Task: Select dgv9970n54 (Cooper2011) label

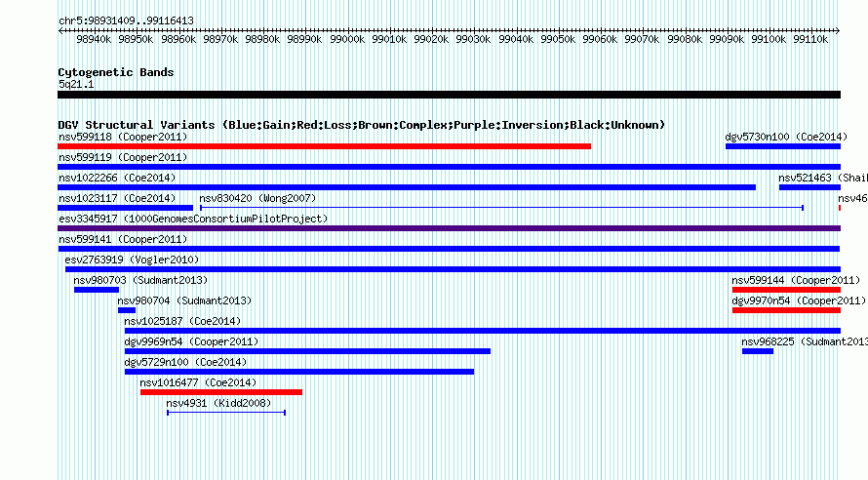Action: [799, 300]
